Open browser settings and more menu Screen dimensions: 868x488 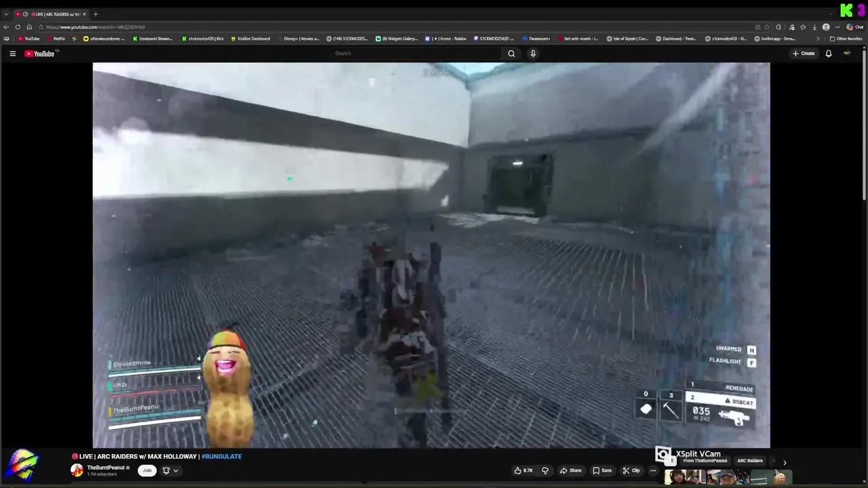837,27
